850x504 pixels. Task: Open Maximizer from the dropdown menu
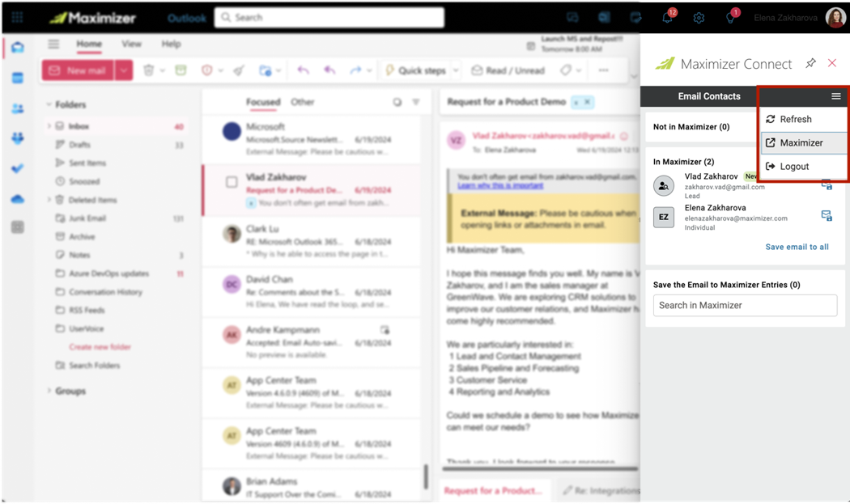[803, 142]
